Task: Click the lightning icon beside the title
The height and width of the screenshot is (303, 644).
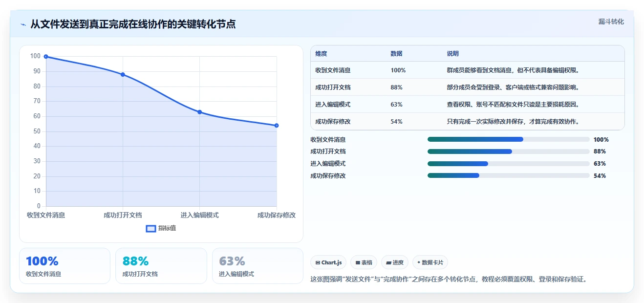Action: click(23, 24)
